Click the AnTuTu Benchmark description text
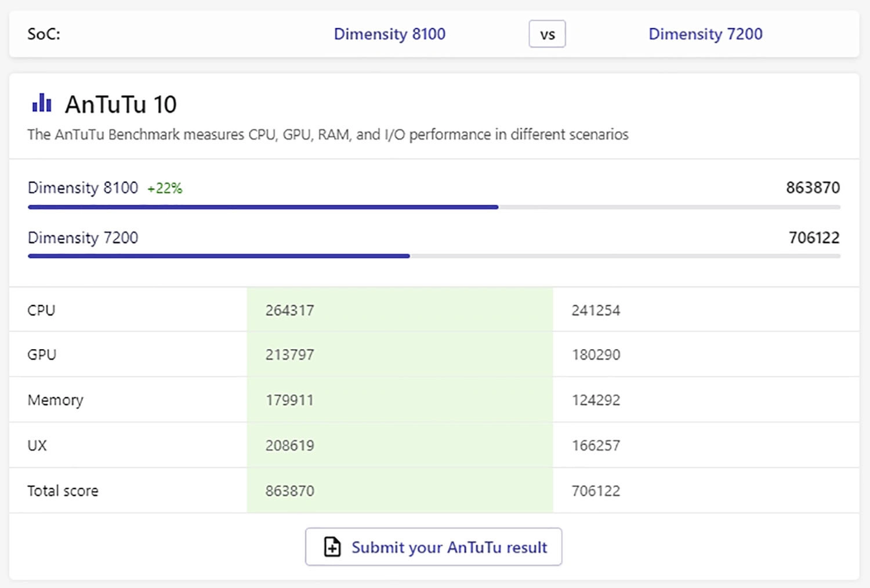The image size is (870, 588). click(x=328, y=135)
